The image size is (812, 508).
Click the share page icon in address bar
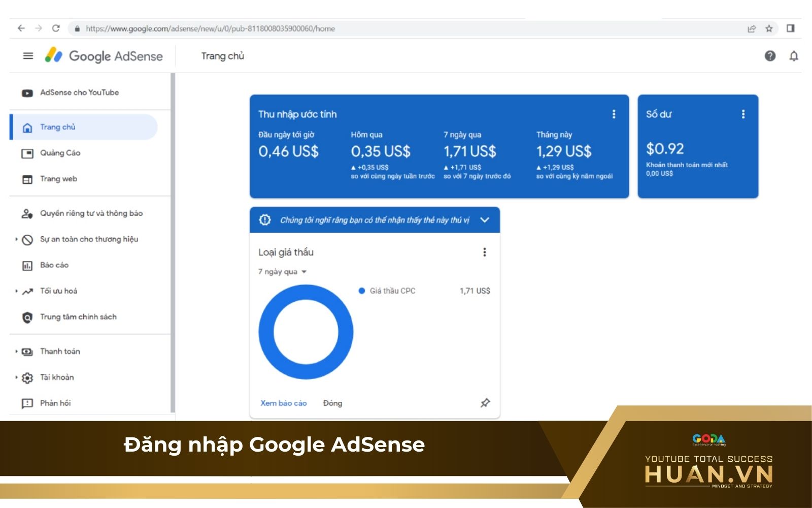click(x=752, y=28)
